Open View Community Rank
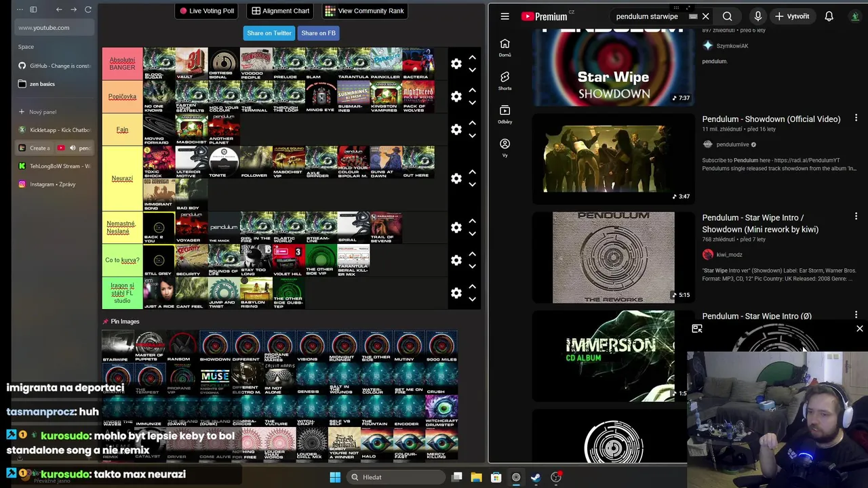 click(364, 11)
